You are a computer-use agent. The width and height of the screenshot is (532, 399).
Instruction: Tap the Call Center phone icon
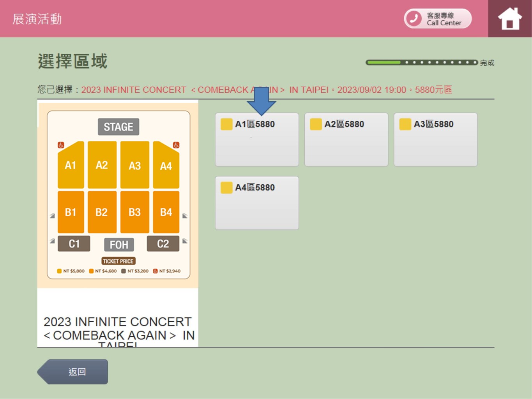coord(414,18)
